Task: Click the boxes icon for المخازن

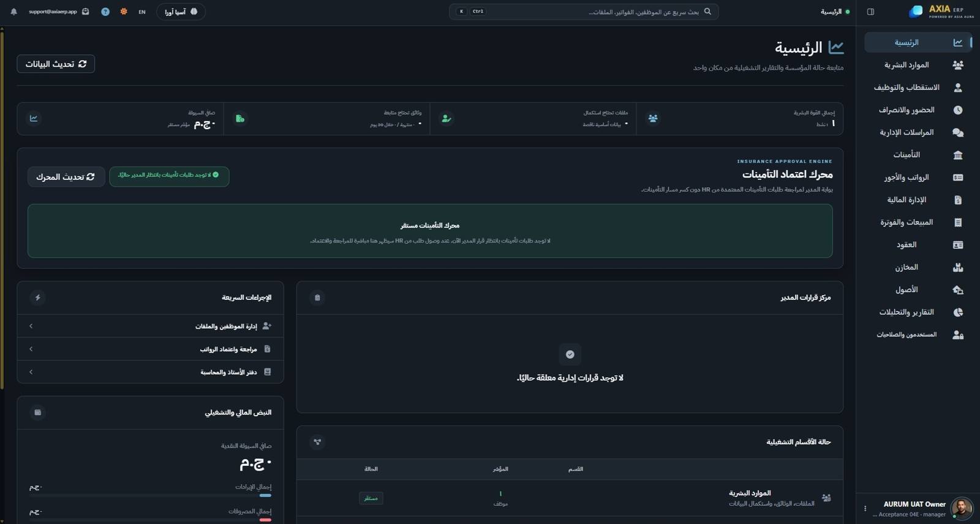Action: (958, 268)
